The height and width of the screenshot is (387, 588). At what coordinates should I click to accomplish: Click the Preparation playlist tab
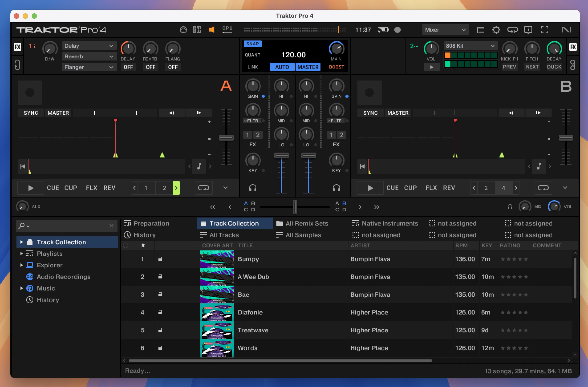151,223
